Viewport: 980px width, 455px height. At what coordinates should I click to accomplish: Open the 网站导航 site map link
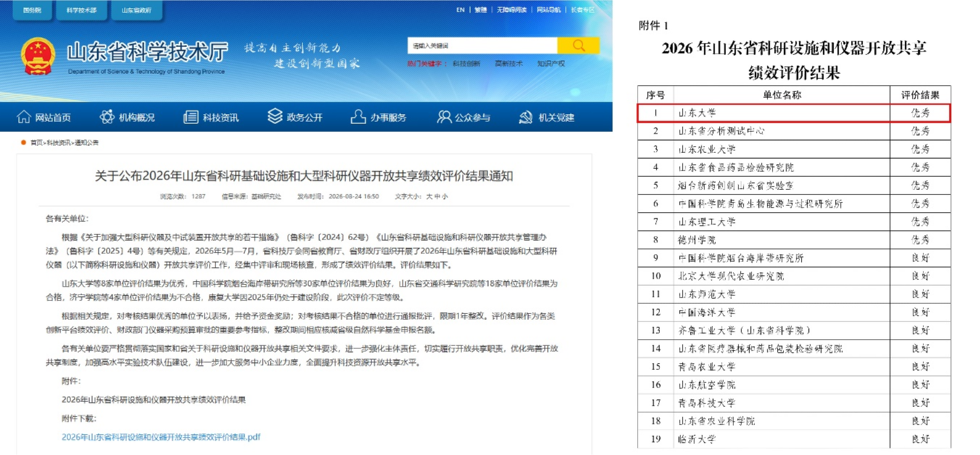[x=548, y=10]
